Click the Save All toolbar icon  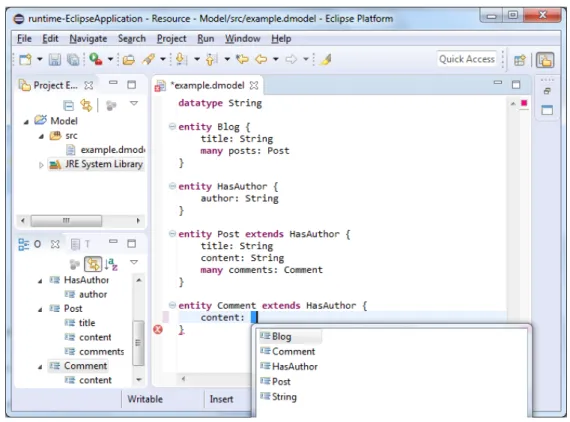[73, 59]
